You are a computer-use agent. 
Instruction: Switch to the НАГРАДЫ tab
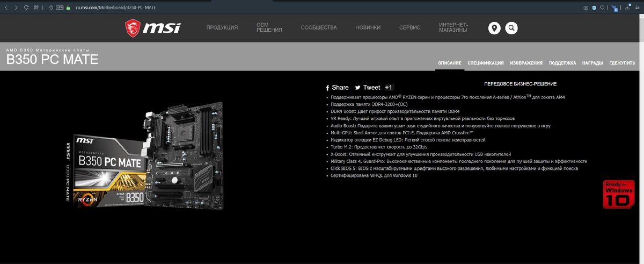593,63
